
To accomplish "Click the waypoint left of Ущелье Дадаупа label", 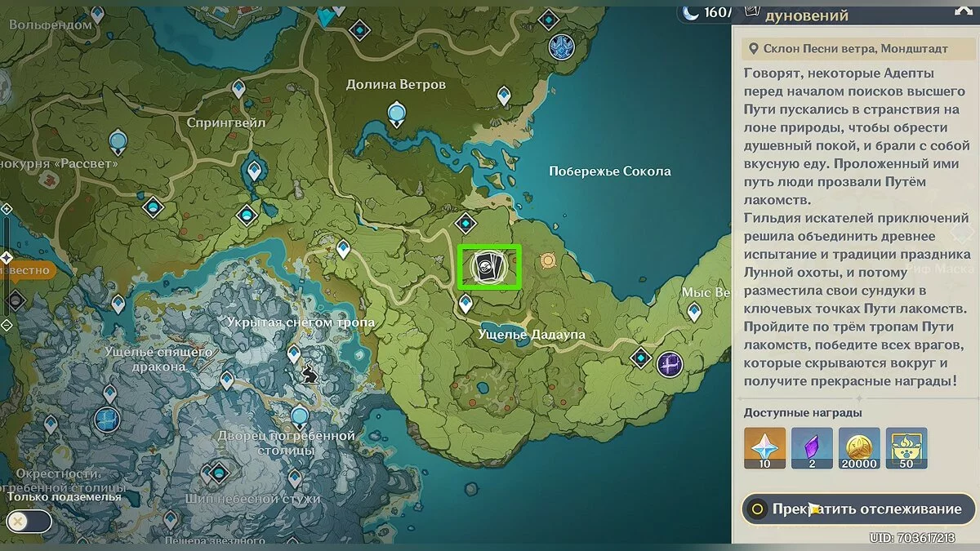I will click(465, 304).
